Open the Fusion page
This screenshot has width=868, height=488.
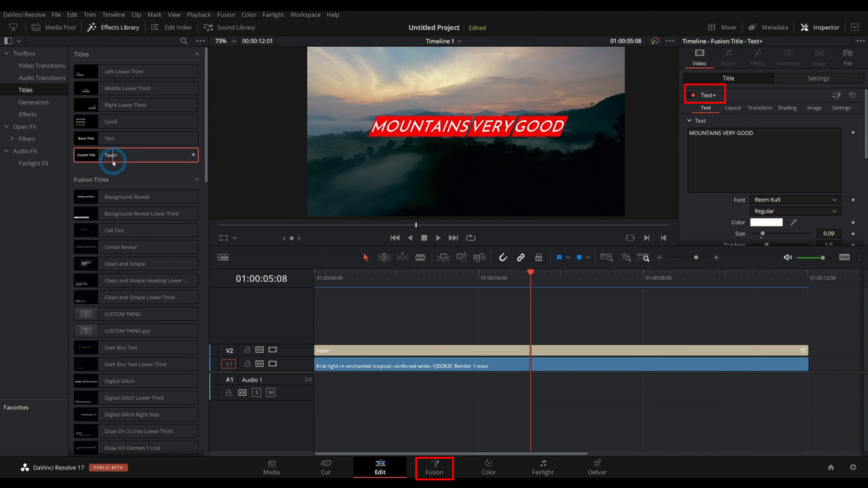click(x=434, y=468)
